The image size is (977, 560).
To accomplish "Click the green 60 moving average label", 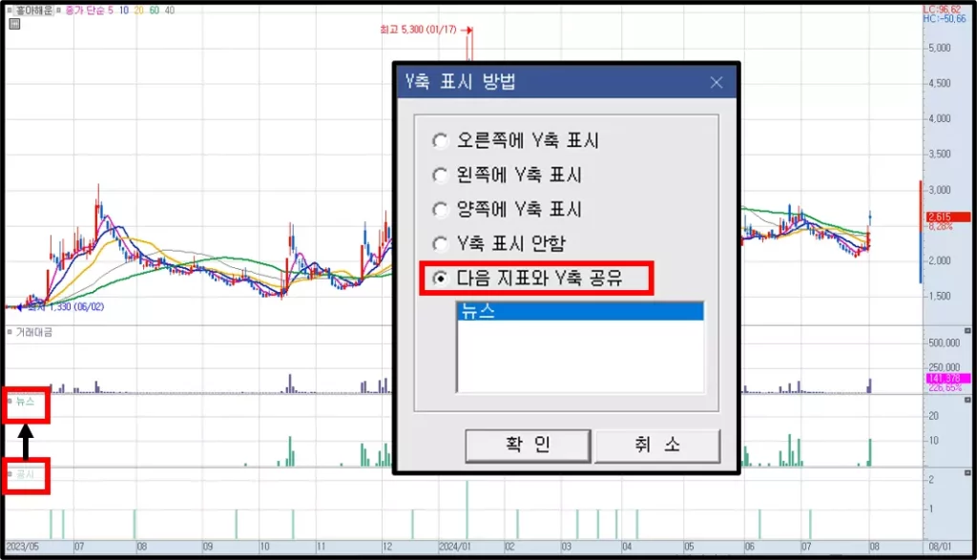I will pos(154,10).
